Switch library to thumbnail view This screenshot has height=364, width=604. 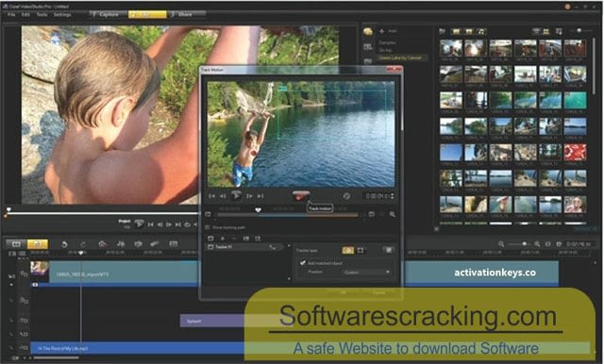545,31
